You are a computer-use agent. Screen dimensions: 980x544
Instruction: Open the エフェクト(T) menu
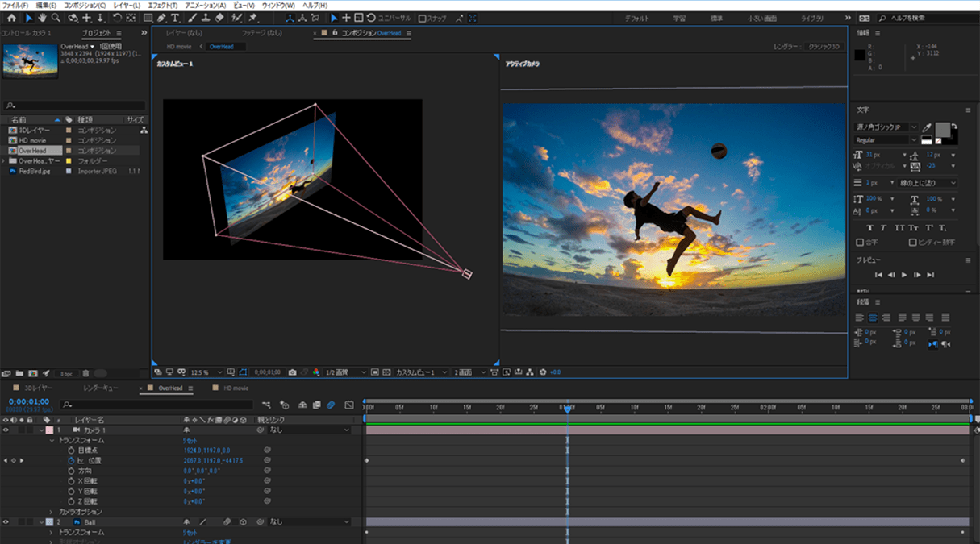coord(162,5)
